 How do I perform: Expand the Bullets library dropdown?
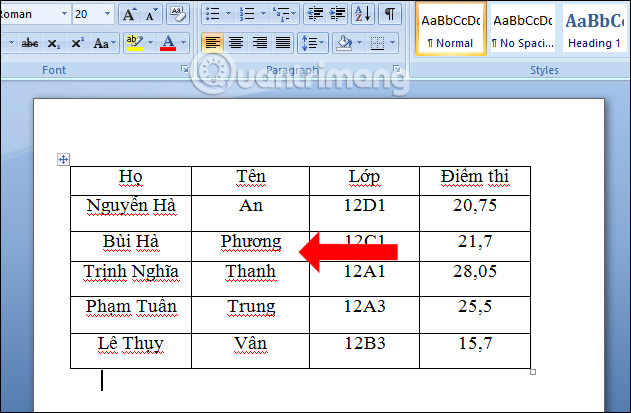(x=229, y=14)
